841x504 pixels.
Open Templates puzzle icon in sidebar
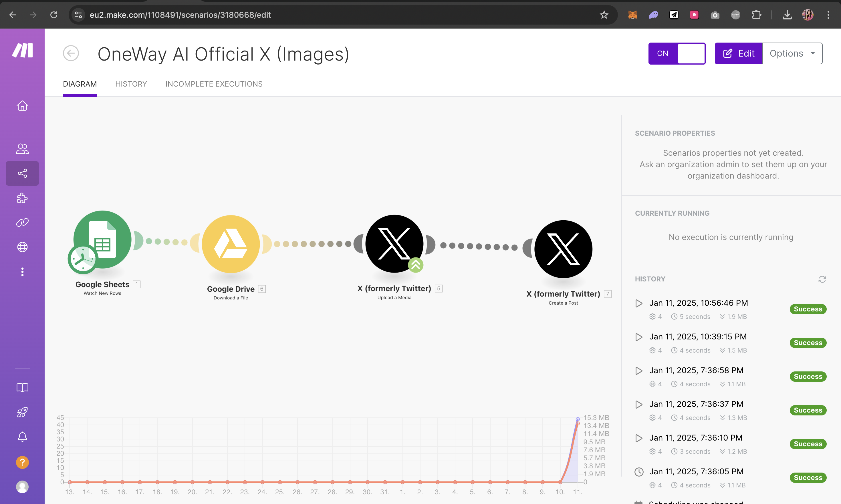coord(22,198)
